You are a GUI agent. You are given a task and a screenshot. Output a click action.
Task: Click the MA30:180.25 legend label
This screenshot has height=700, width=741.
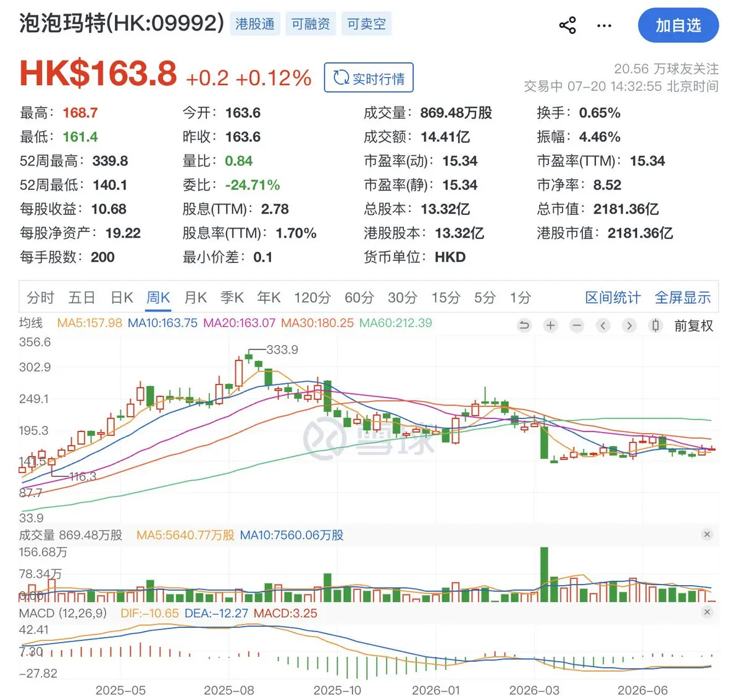pos(317,323)
